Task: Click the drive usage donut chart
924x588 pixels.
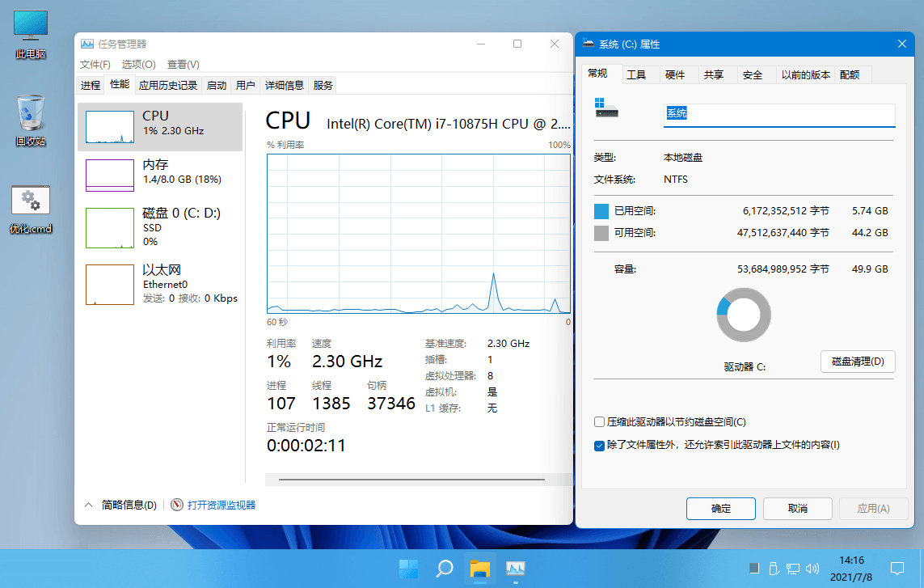Action: tap(744, 315)
